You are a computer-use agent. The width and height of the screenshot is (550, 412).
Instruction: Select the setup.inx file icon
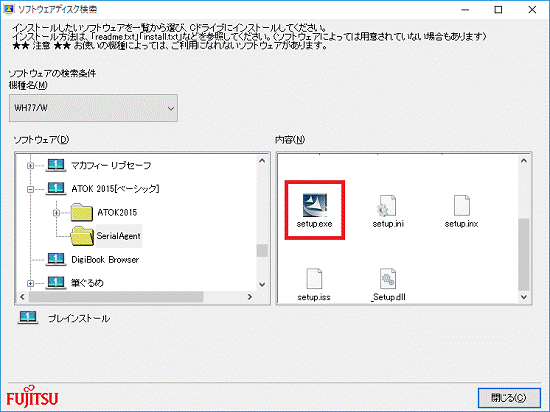click(462, 205)
